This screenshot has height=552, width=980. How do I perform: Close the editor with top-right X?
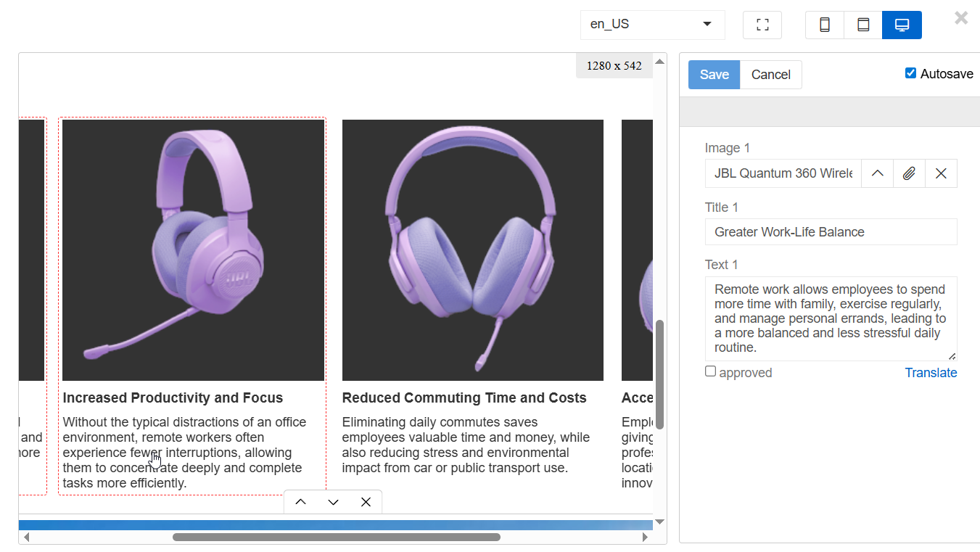(961, 18)
